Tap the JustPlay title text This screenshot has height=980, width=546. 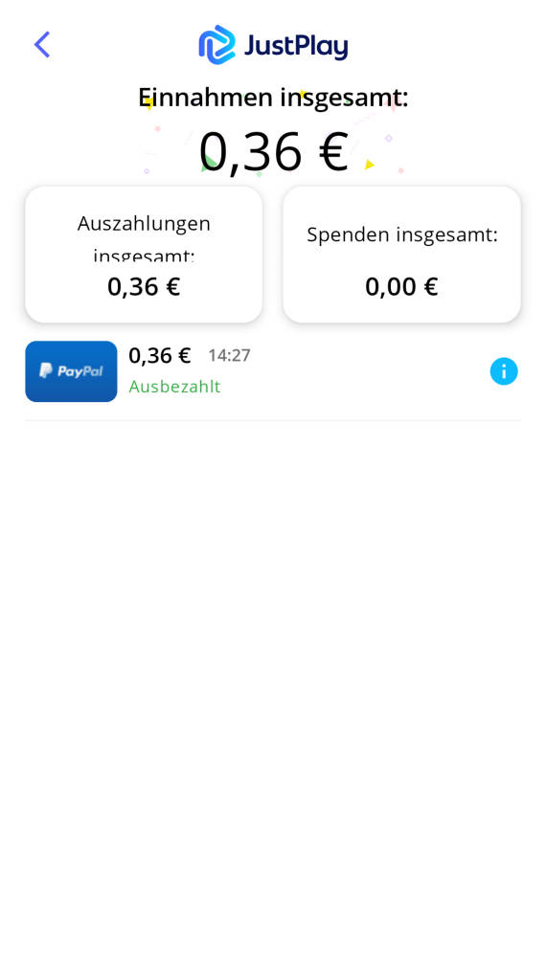296,46
